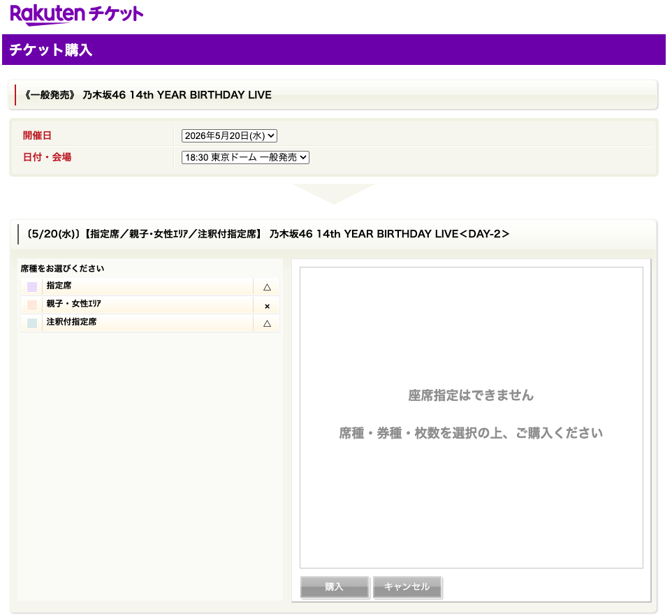Select the 親子・女性エリア seat type row
The height and width of the screenshot is (616, 672).
pyautogui.click(x=150, y=305)
